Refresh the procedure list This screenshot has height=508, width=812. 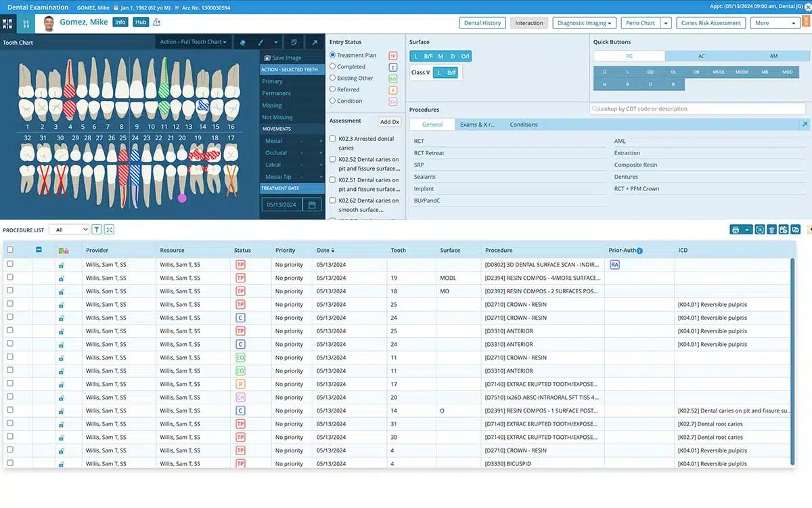759,230
